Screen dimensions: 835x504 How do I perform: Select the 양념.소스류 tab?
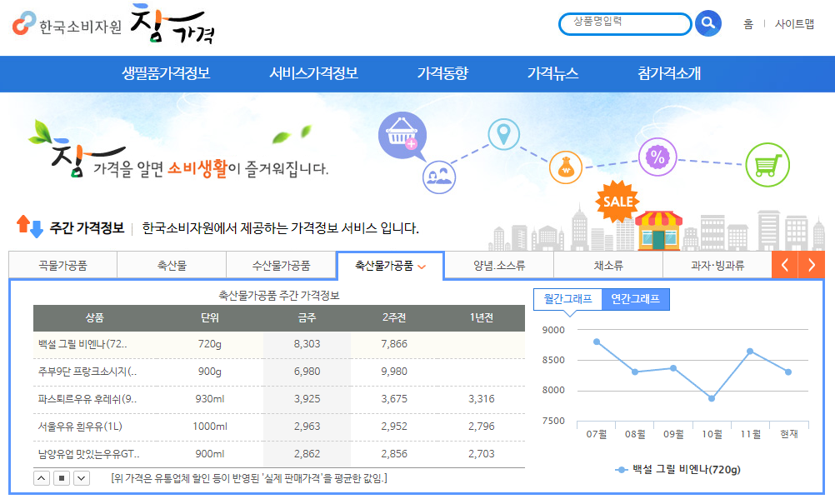(499, 265)
